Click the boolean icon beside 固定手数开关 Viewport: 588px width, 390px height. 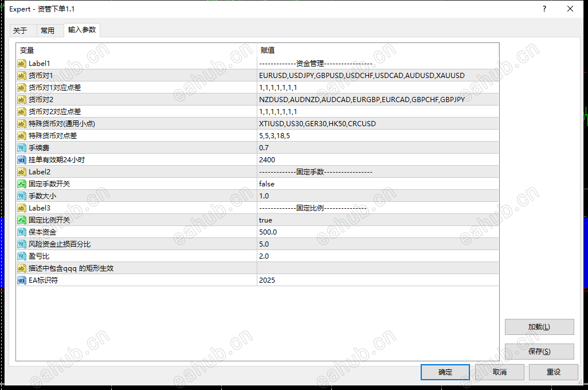[21, 184]
